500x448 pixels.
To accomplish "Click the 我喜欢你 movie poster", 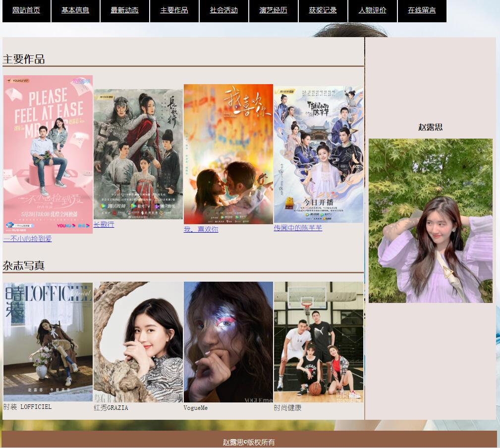I will click(x=228, y=154).
